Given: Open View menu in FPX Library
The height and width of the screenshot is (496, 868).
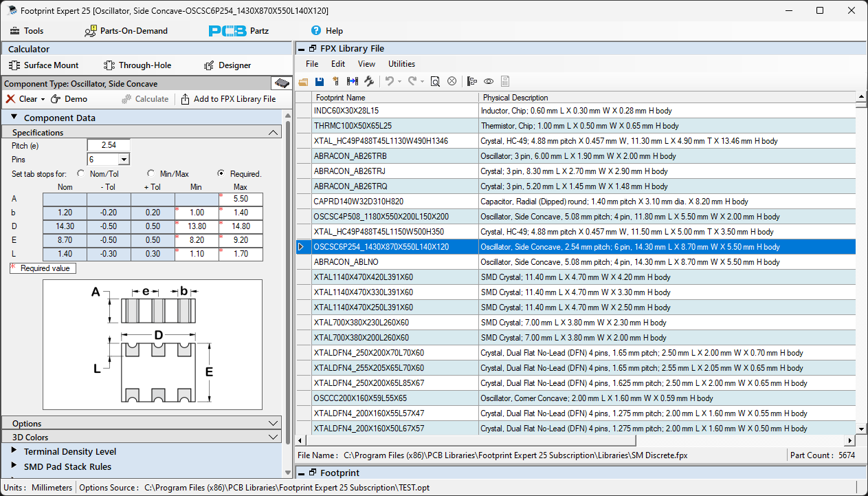Looking at the screenshot, I should click(367, 64).
